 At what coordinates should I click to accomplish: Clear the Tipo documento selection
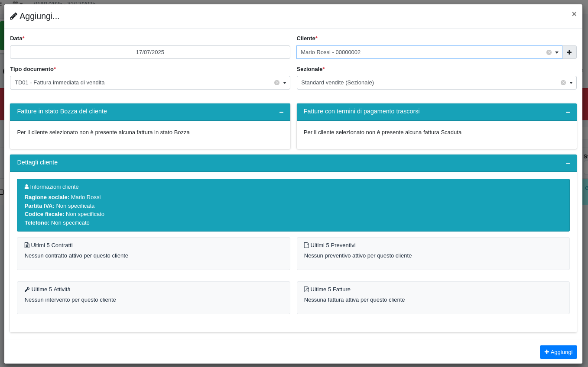[x=277, y=83]
